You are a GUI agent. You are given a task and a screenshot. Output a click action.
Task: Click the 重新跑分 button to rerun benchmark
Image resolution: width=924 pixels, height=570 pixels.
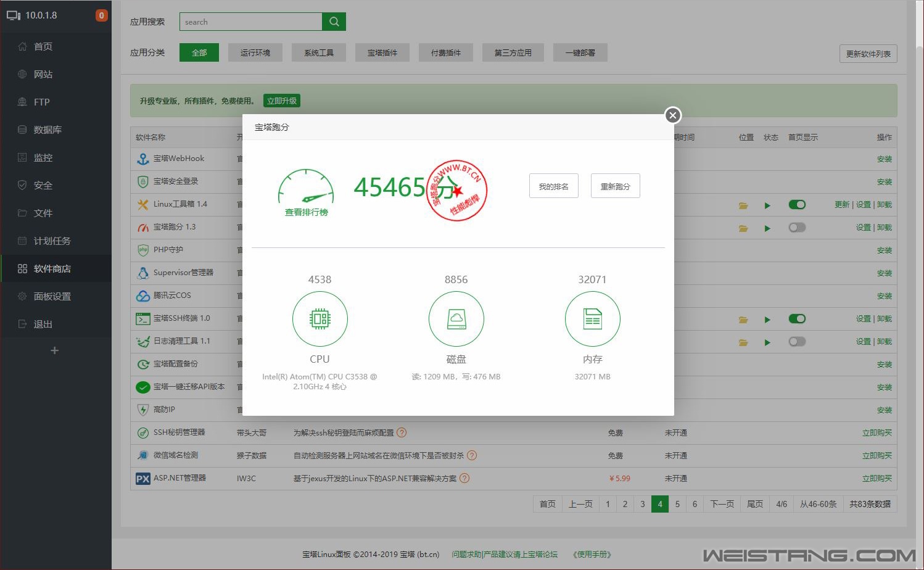pos(615,186)
